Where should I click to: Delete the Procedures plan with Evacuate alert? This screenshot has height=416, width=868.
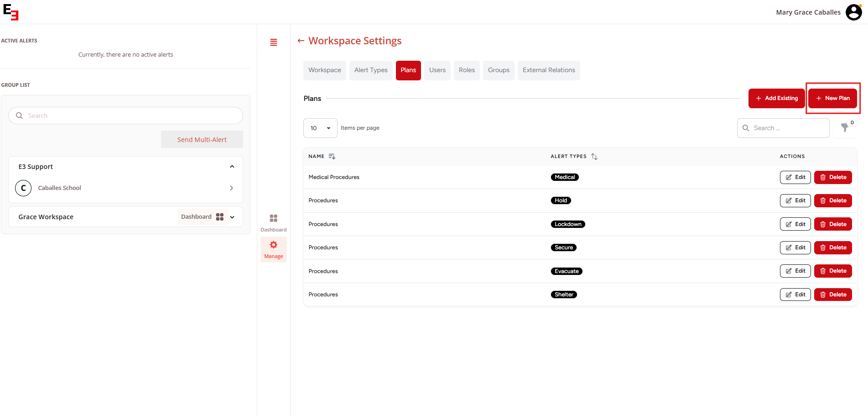click(x=833, y=271)
